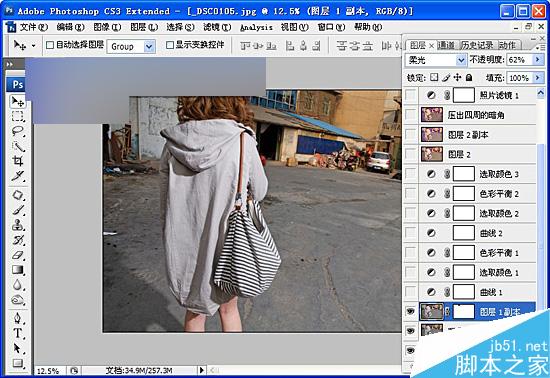Select the Rectangular Marquee tool
The width and height of the screenshot is (550, 378).
point(18,116)
